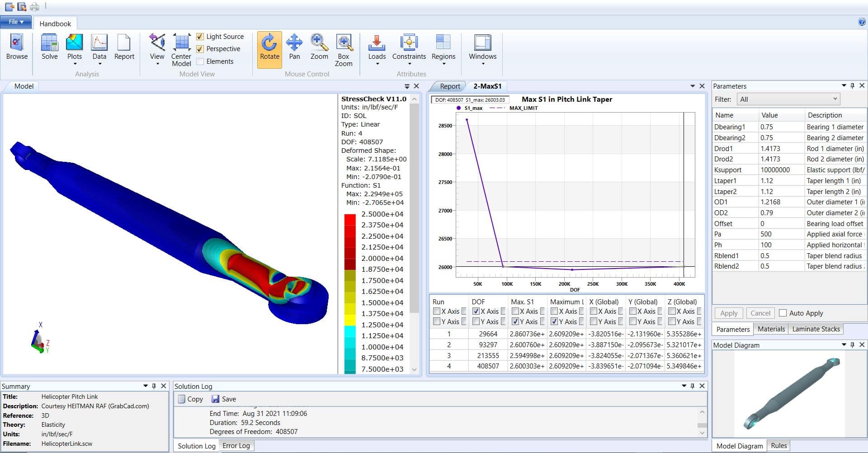Viewport: 868px width, 453px height.
Task: Enable the Elements checkbox
Action: tap(200, 61)
